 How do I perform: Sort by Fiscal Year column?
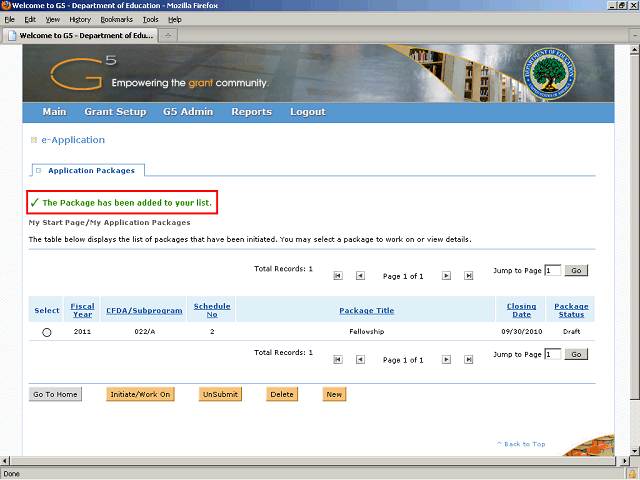click(82, 310)
